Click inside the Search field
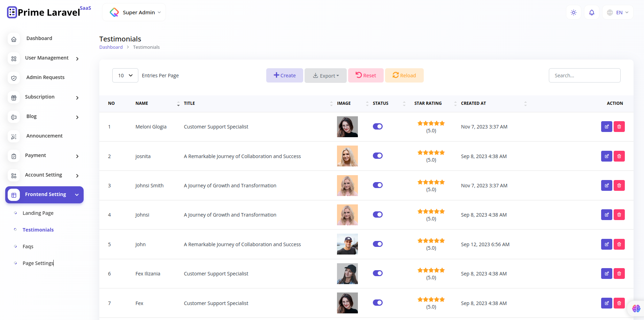Image resolution: width=644 pixels, height=320 pixels. (x=584, y=75)
